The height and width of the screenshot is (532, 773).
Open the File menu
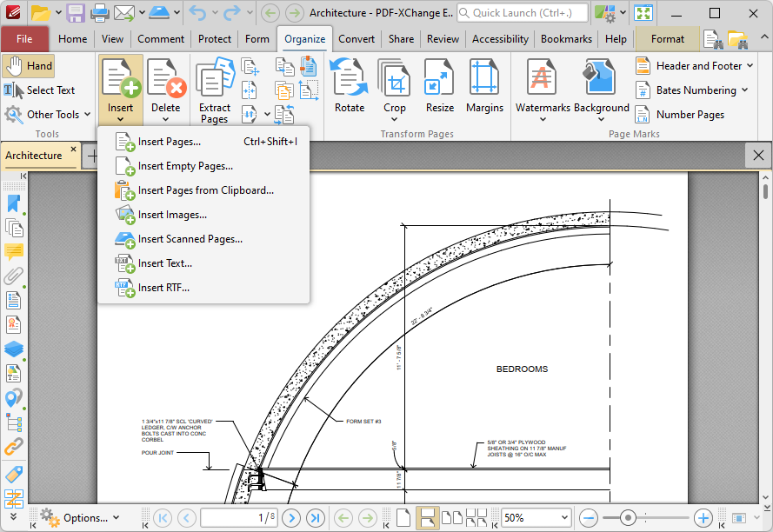coord(24,39)
